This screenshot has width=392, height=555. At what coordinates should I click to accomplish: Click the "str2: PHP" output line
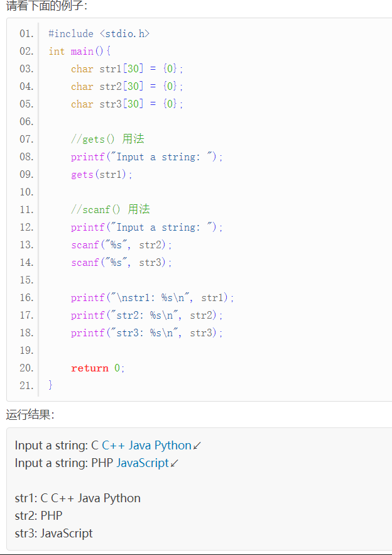pos(38,516)
